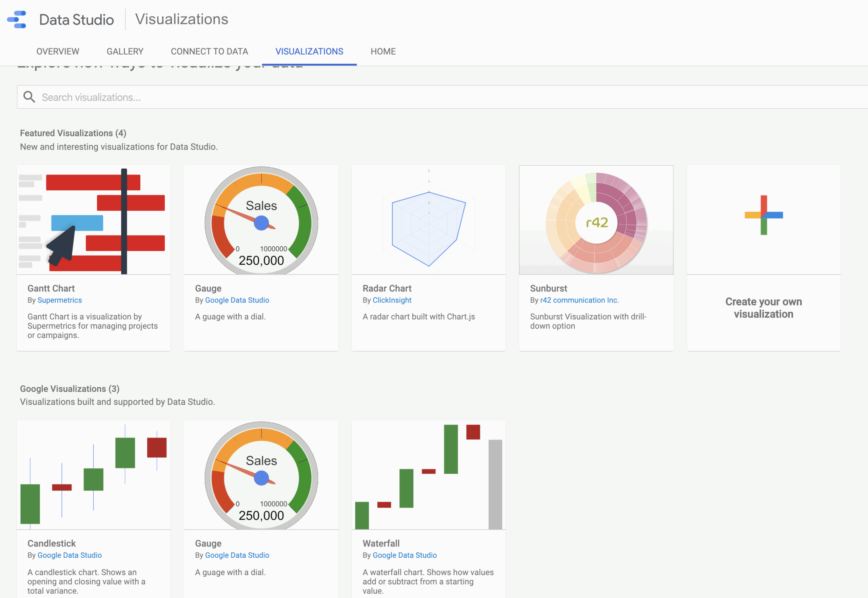Open the Supermetrics developer link
This screenshot has width=868, height=598.
pyautogui.click(x=60, y=300)
